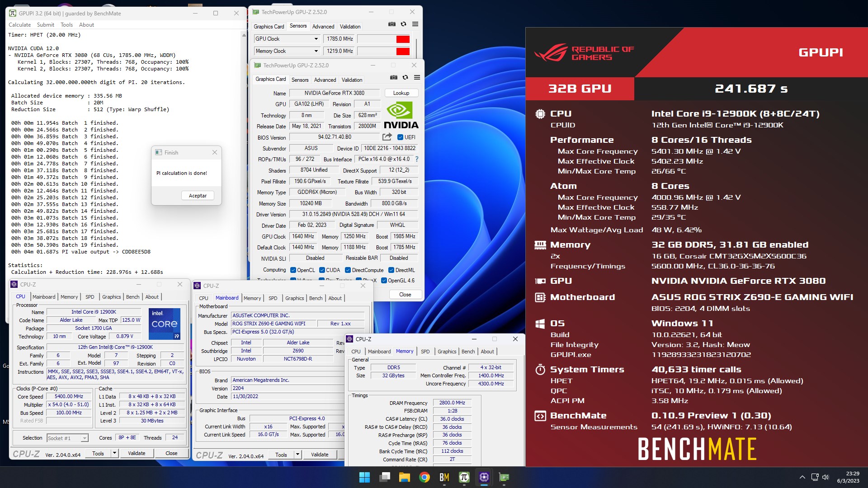Open CPU-Z icon on taskbar
The width and height of the screenshot is (868, 488).
484,477
